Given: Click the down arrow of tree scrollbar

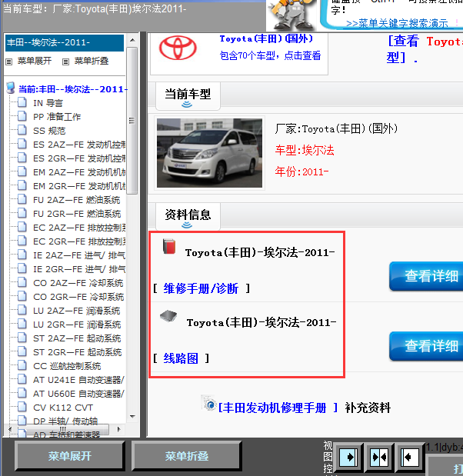Looking at the screenshot, I should coord(132,417).
